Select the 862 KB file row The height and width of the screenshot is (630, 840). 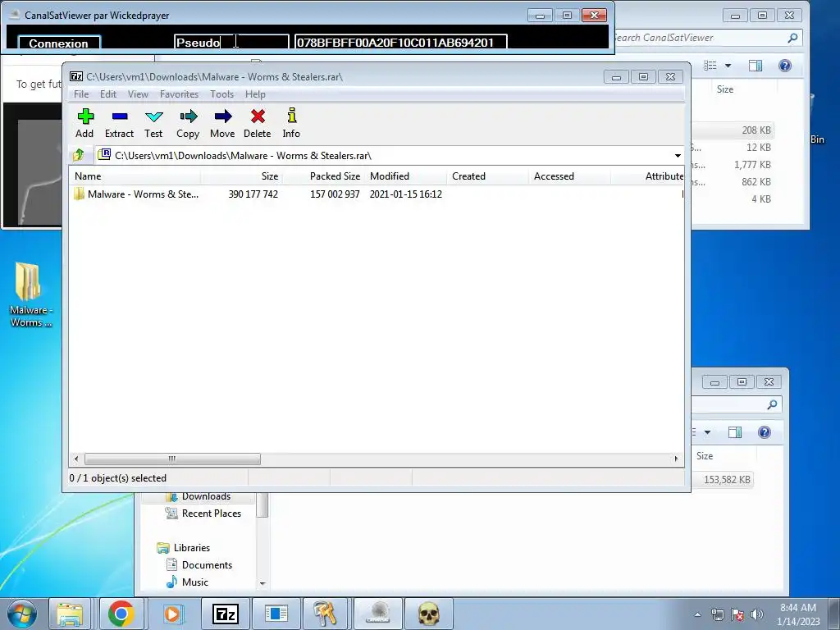(x=733, y=181)
